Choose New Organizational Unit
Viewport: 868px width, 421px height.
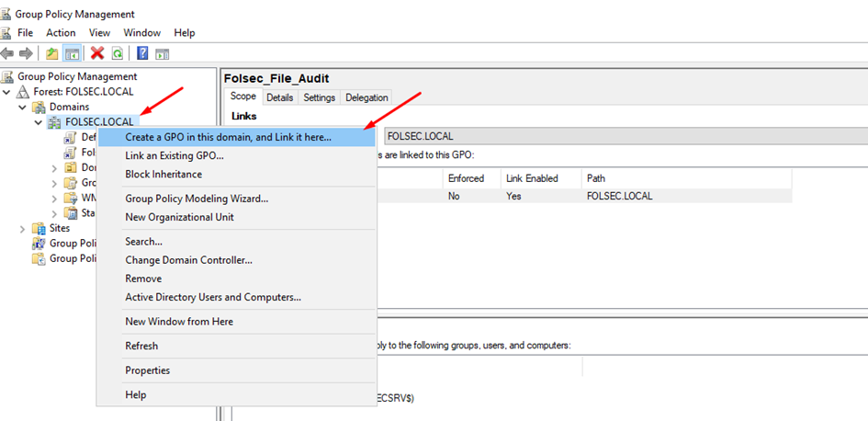(179, 217)
